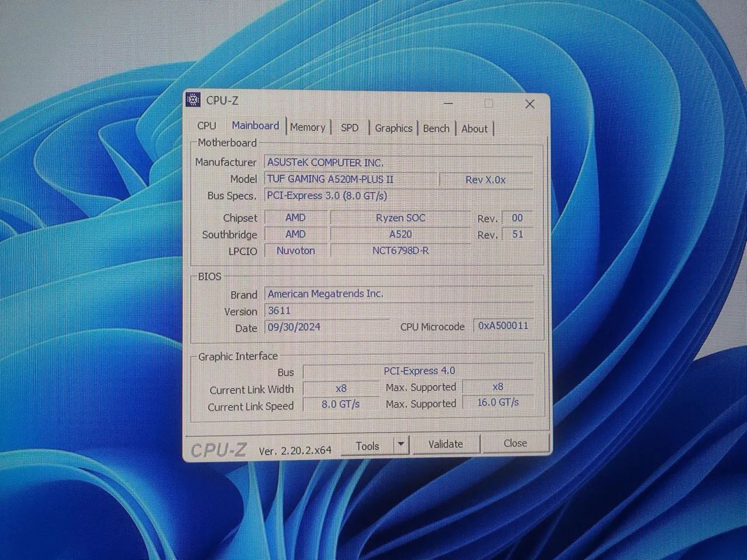Open the Graphics tab

click(x=393, y=128)
